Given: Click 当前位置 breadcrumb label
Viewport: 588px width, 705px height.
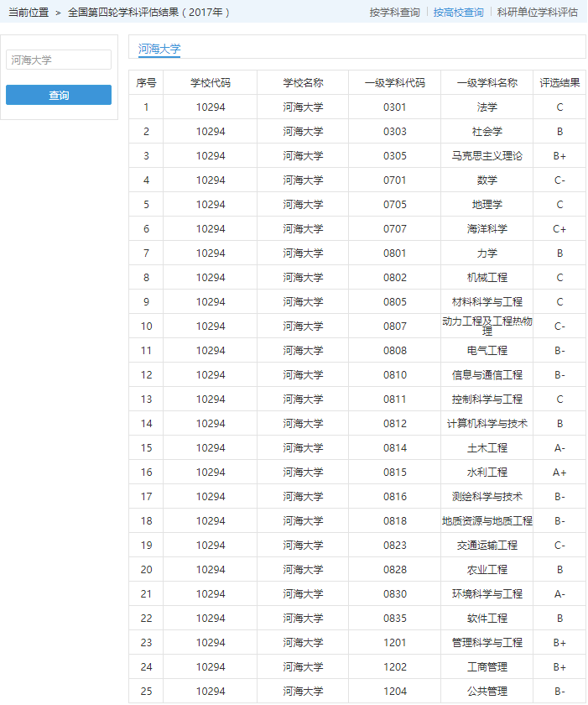Looking at the screenshot, I should [29, 12].
